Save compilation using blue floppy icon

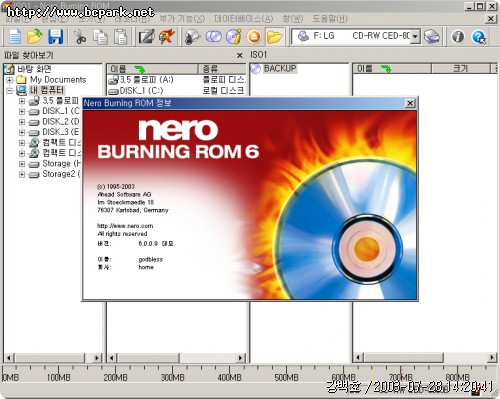coord(55,36)
